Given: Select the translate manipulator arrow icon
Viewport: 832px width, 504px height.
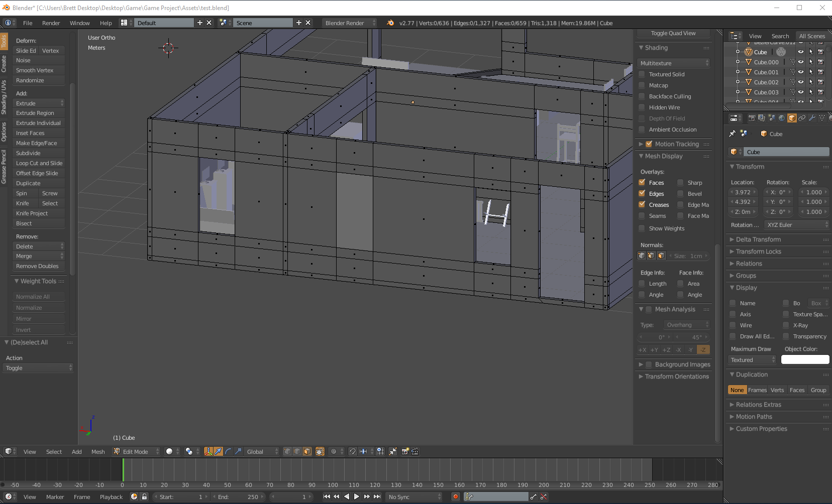Looking at the screenshot, I should pos(218,451).
